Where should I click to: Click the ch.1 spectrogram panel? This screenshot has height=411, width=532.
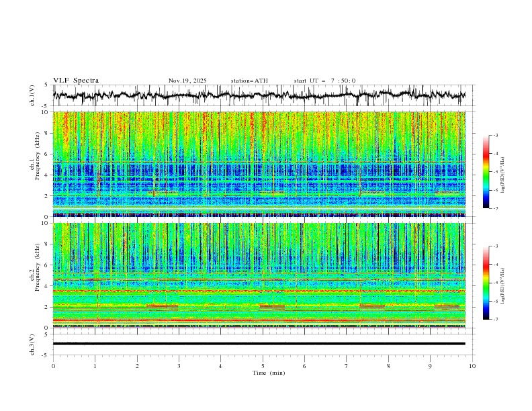point(259,164)
